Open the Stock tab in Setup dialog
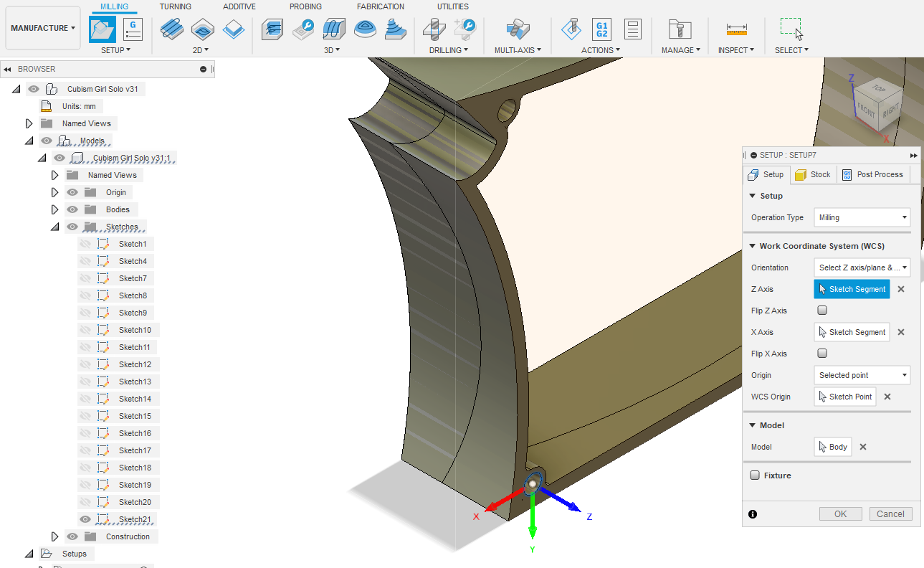The image size is (924, 568). (x=813, y=174)
